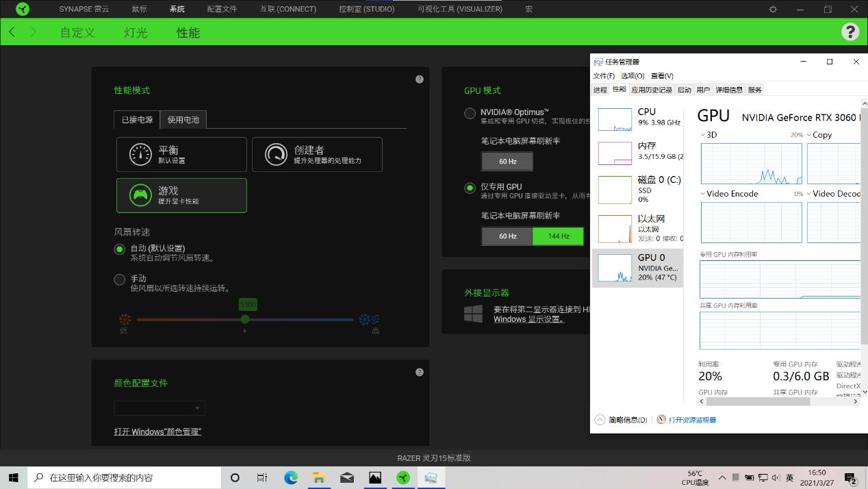Select NVIDIA Optimus GPU mode
This screenshot has height=489, width=868.
[x=470, y=114]
